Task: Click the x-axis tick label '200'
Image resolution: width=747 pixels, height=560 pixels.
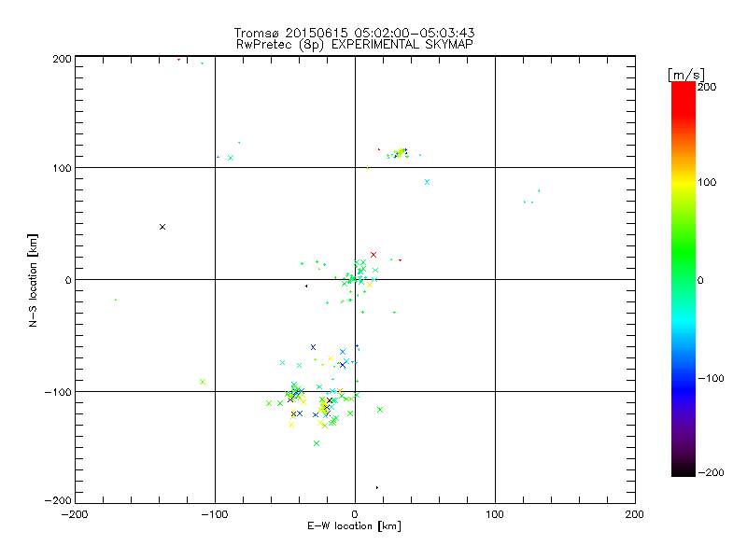Action: 635,514
